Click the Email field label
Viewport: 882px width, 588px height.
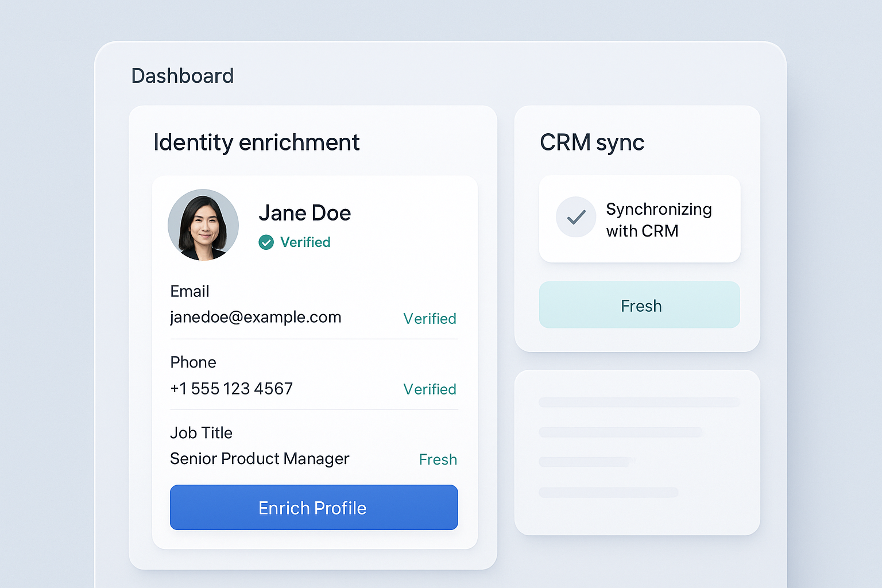pyautogui.click(x=189, y=291)
